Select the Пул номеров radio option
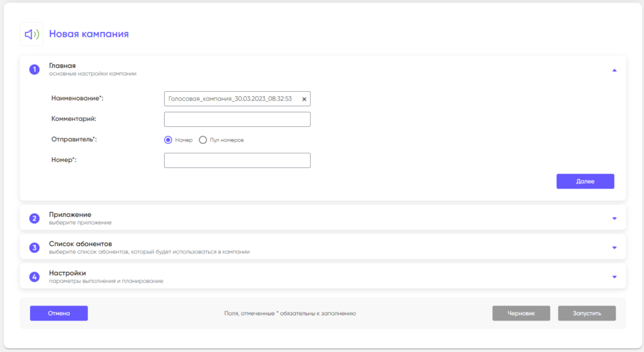 pyautogui.click(x=203, y=140)
